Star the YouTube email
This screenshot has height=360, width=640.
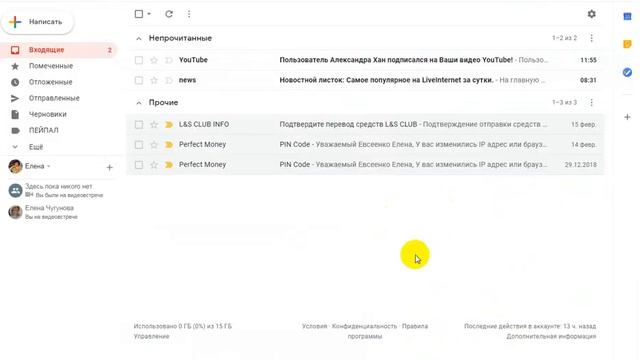(154, 60)
